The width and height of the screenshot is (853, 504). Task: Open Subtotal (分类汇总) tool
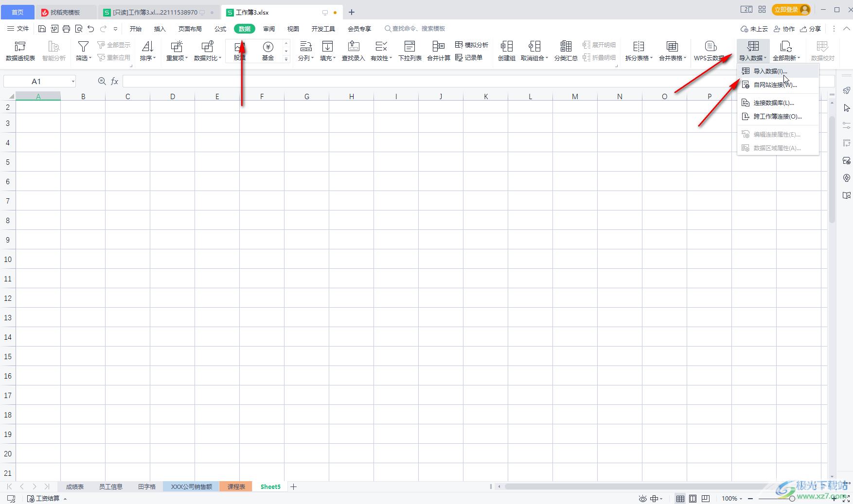(566, 51)
